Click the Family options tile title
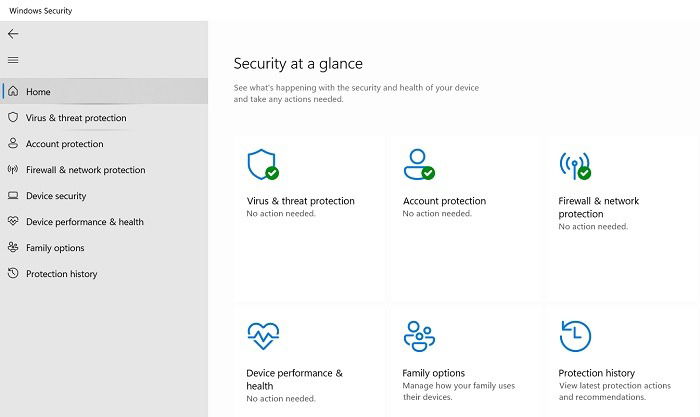Image resolution: width=700 pixels, height=417 pixels. coord(433,373)
